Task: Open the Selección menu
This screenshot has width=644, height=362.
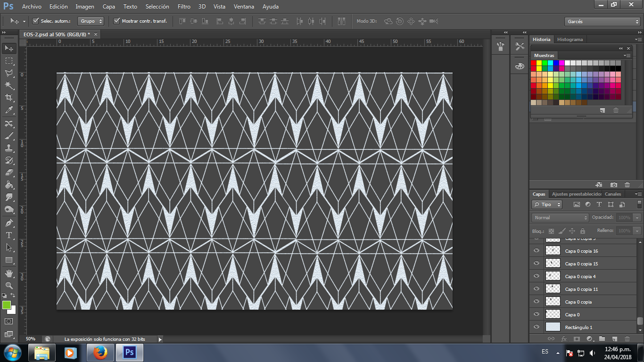Action: click(157, 7)
